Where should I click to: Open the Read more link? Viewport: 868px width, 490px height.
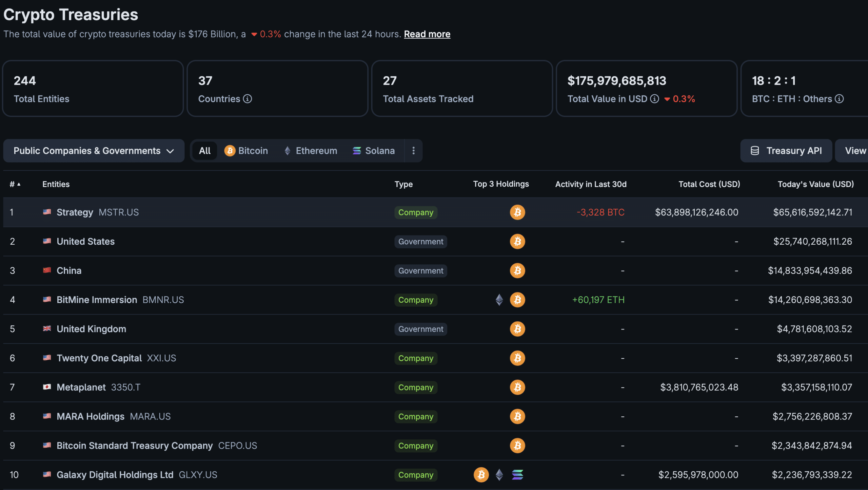(427, 34)
